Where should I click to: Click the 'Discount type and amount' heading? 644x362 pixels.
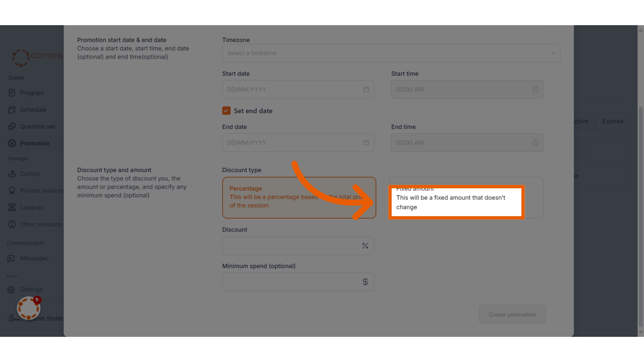114,170
